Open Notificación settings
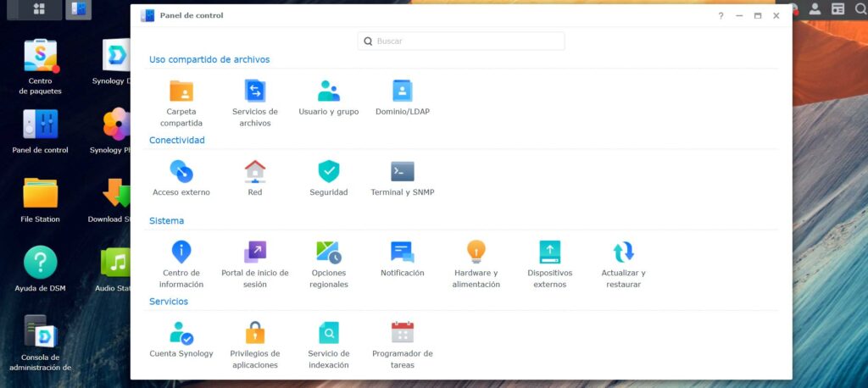This screenshot has height=388, width=868. pos(403,259)
